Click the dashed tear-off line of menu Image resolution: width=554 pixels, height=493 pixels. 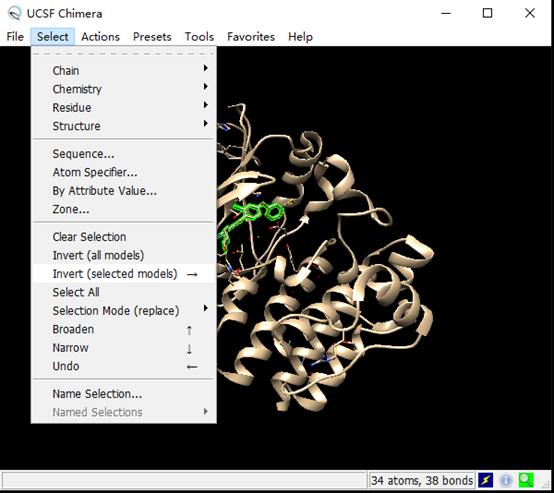pyautogui.click(x=124, y=54)
